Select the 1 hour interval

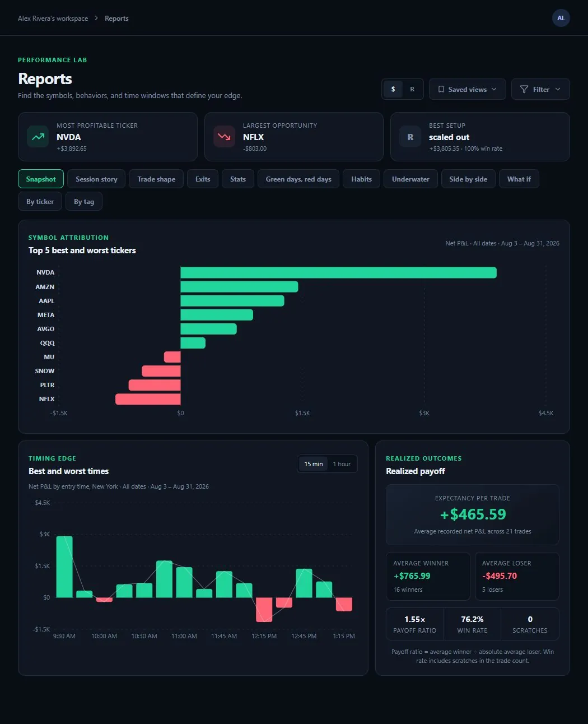(342, 464)
